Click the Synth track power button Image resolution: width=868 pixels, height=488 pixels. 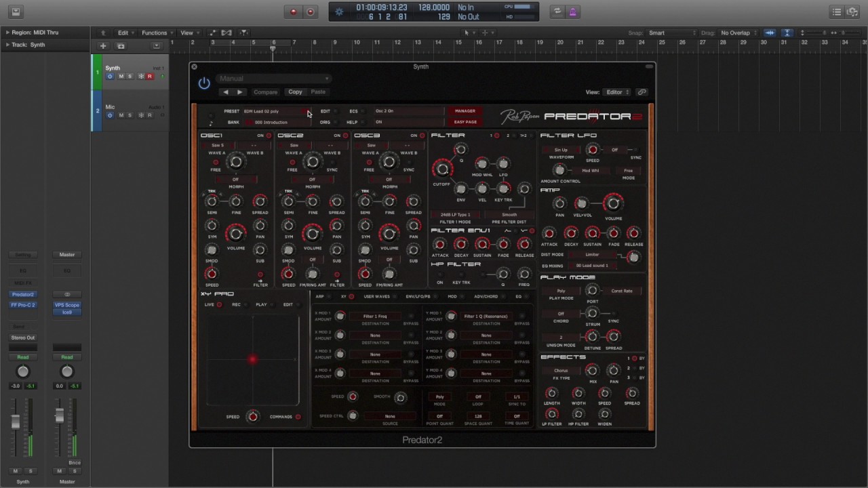110,77
